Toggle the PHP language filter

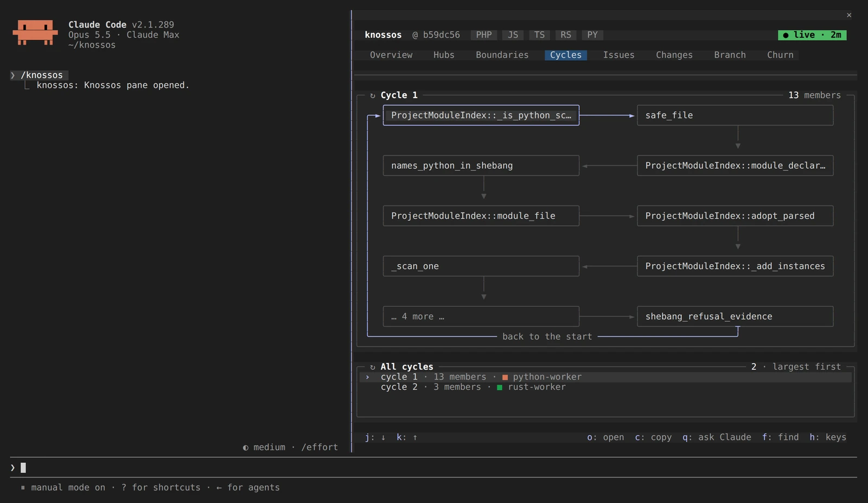484,35
